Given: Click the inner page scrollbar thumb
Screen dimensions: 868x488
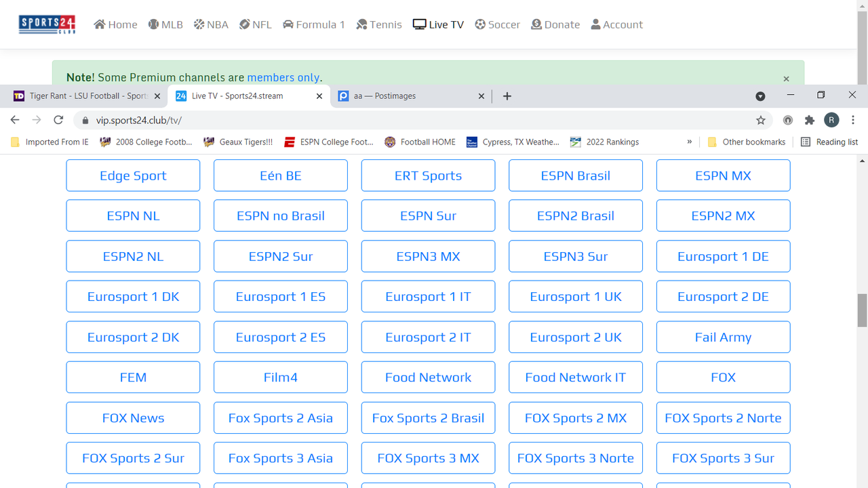Looking at the screenshot, I should coord(862,310).
